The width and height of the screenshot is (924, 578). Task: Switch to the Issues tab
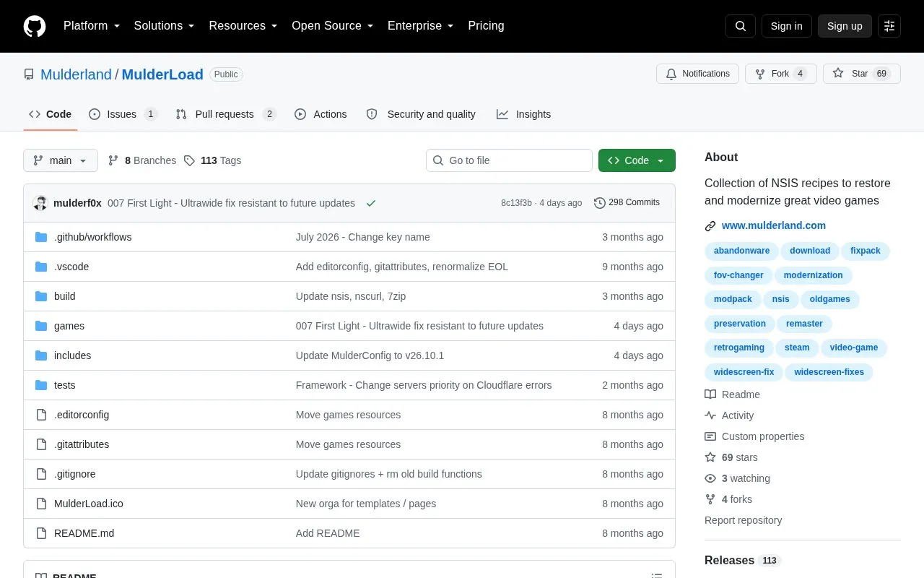[x=123, y=114]
